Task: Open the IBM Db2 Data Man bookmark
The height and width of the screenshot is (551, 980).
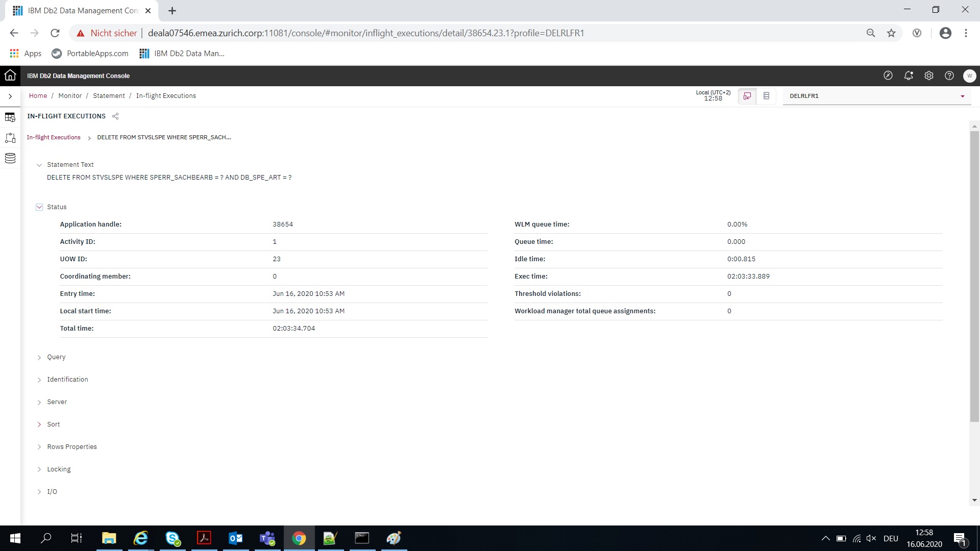Action: click(182, 54)
